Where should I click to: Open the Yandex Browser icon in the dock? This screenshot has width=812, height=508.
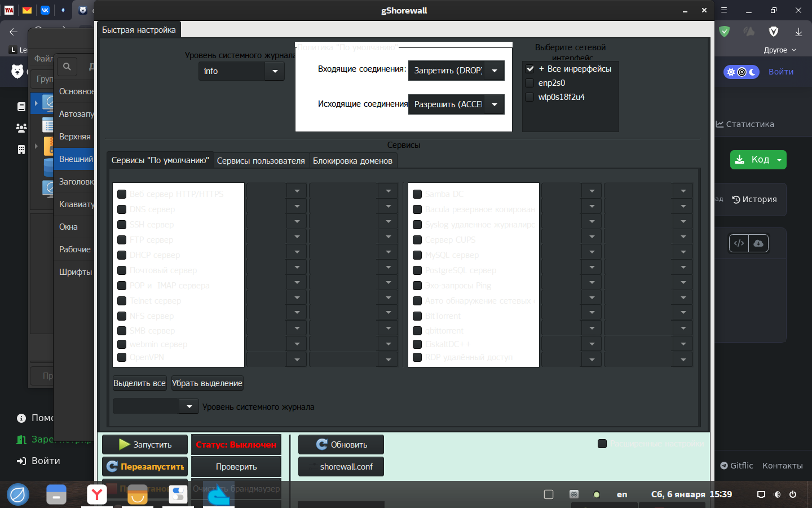coord(97,494)
